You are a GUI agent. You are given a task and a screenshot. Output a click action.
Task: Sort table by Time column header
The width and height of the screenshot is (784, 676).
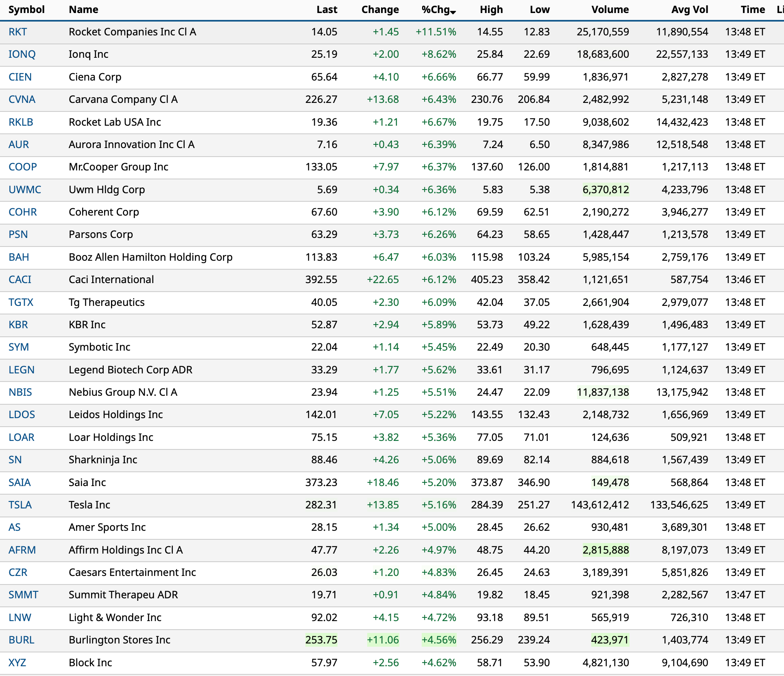click(x=752, y=10)
